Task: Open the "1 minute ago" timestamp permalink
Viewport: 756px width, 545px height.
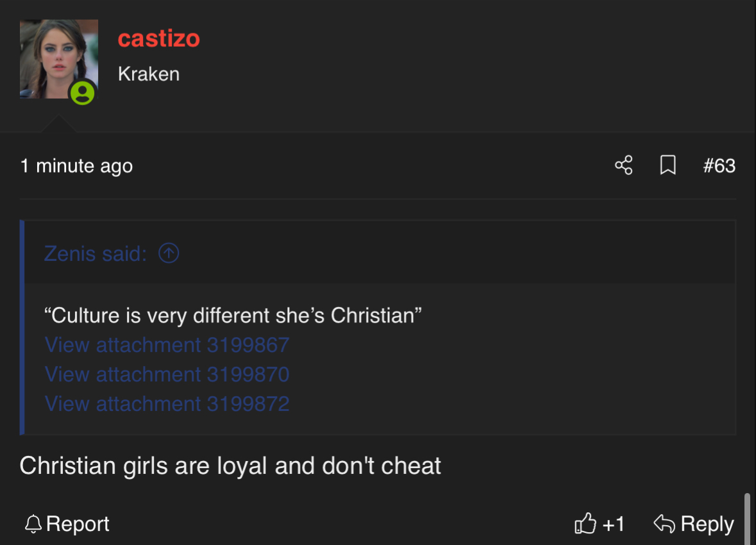Action: 76,166
